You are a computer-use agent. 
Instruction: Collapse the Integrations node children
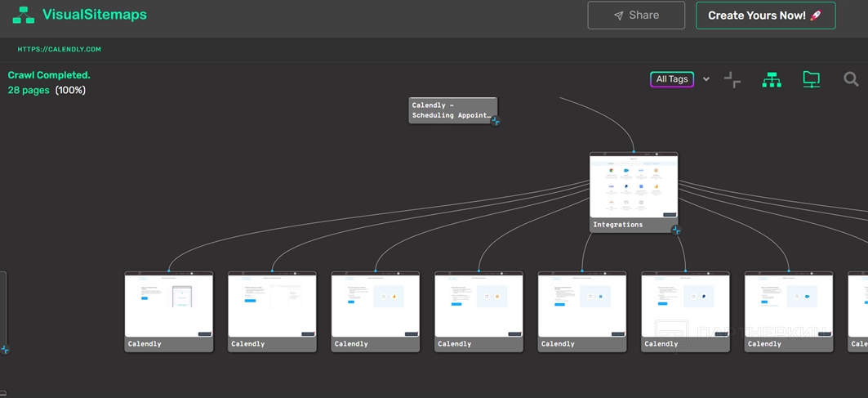pyautogui.click(x=676, y=230)
